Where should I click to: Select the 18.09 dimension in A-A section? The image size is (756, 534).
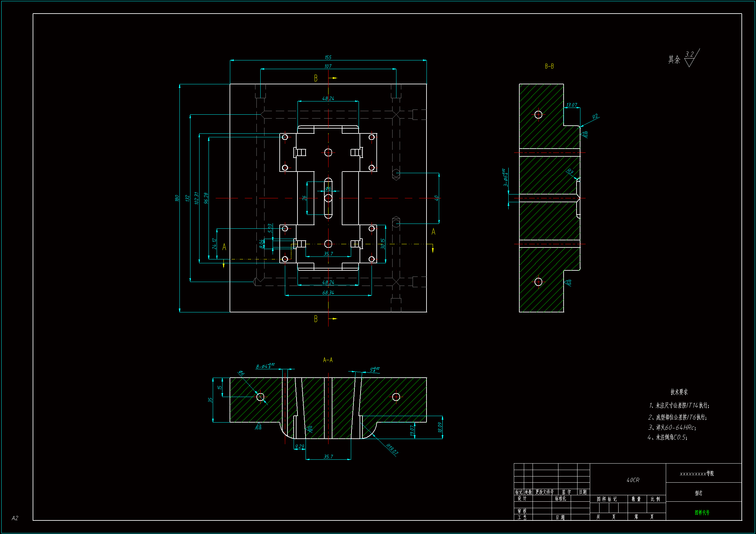click(440, 427)
